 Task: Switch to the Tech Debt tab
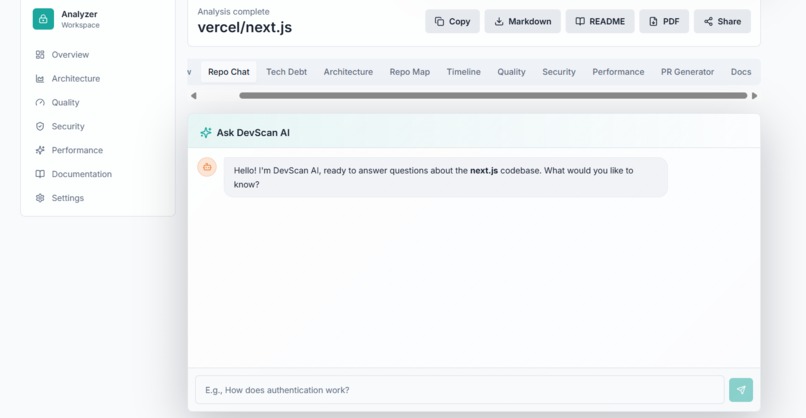click(x=286, y=72)
